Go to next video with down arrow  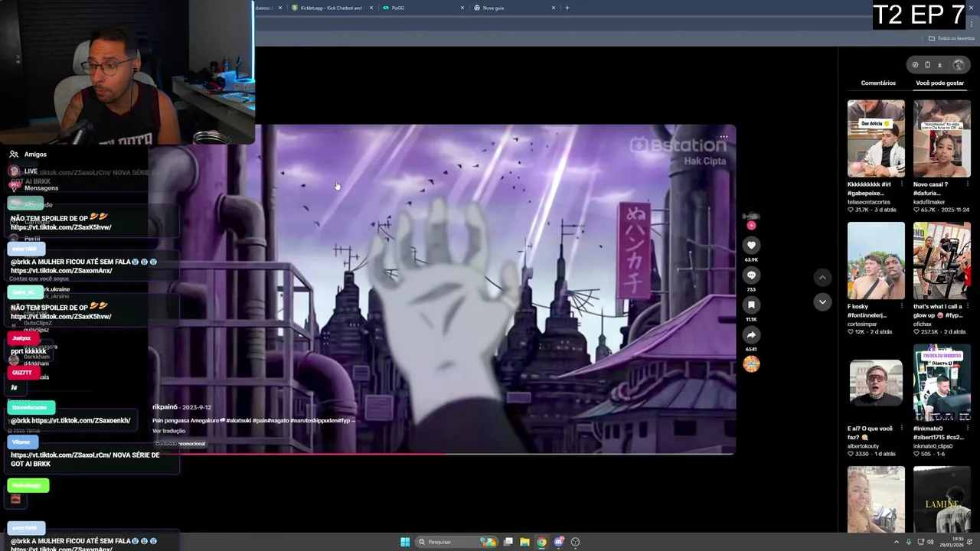click(822, 302)
